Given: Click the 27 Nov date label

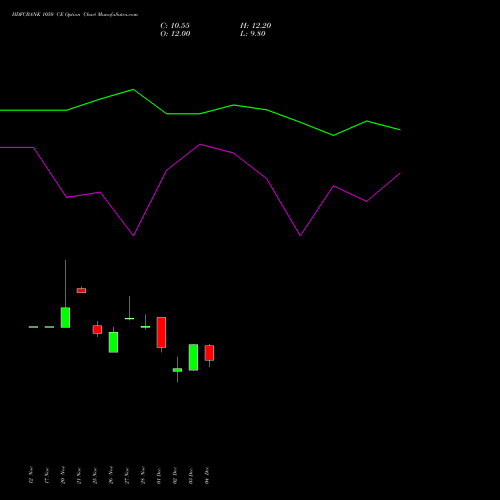Looking at the screenshot, I should click(127, 475).
